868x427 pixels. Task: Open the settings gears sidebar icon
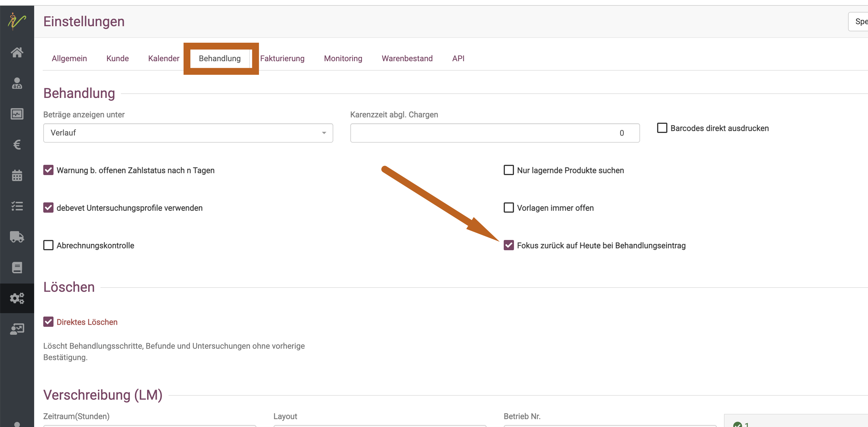(17, 298)
